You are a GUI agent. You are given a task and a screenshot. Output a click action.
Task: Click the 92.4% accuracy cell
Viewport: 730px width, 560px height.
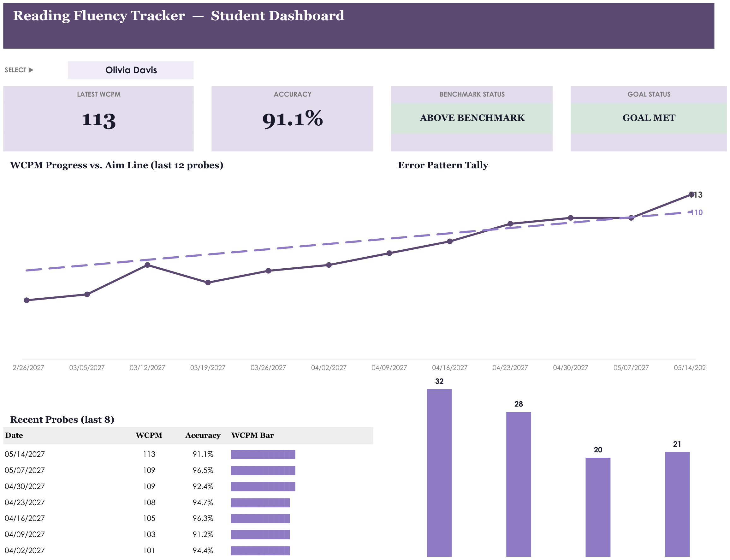click(x=203, y=486)
